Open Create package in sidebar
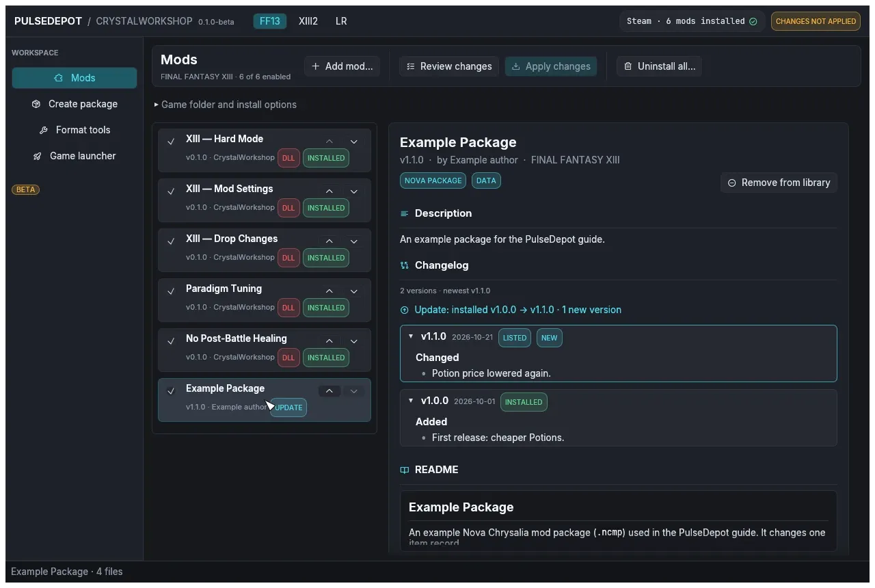The width and height of the screenshot is (875, 588). pos(75,104)
